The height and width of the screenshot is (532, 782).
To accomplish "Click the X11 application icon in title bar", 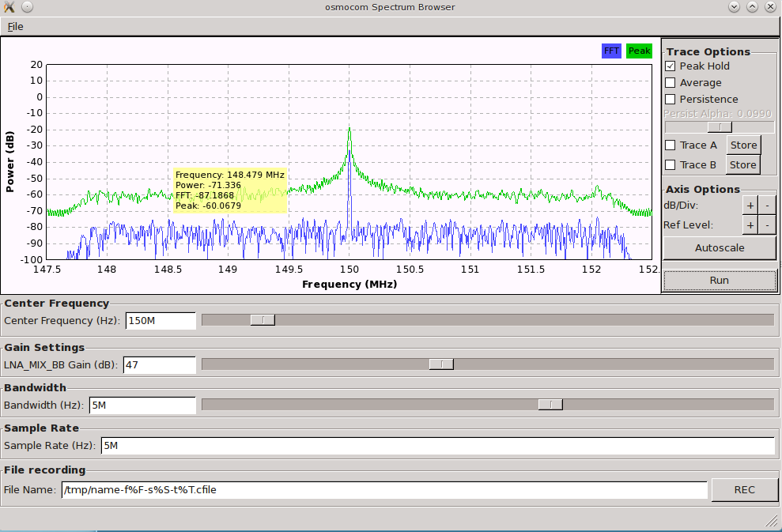I will (9, 7).
